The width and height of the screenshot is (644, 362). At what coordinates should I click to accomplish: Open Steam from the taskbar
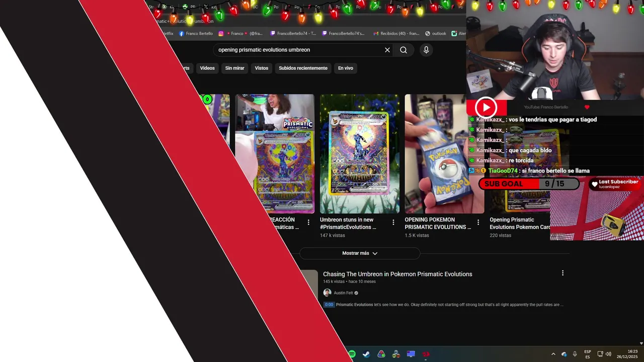tap(366, 354)
